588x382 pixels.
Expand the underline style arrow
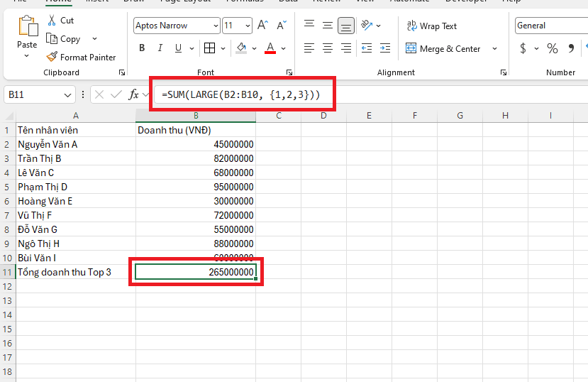192,48
